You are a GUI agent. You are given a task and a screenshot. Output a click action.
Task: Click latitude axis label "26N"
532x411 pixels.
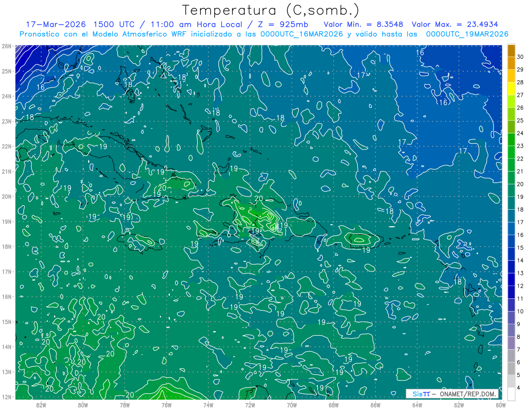click(x=7, y=46)
